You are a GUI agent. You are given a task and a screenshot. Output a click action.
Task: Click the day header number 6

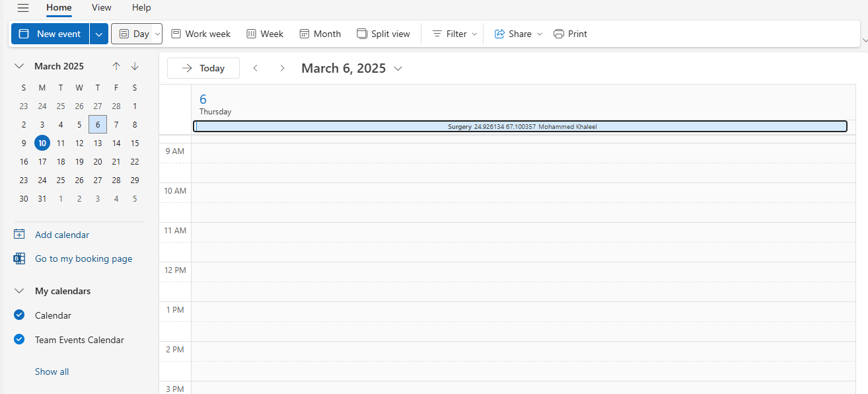(203, 99)
